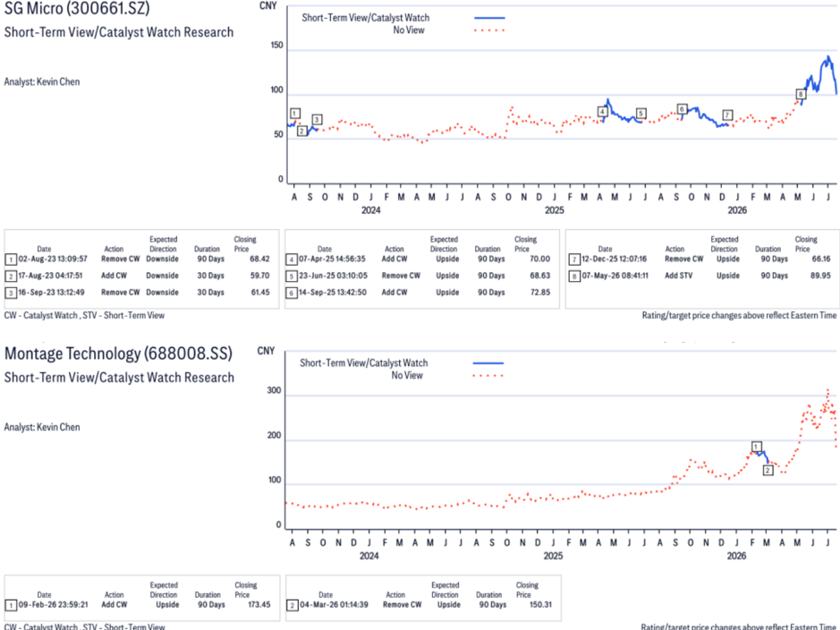
Task: Click row number box 4 in SG Micro table
Action: (x=292, y=260)
